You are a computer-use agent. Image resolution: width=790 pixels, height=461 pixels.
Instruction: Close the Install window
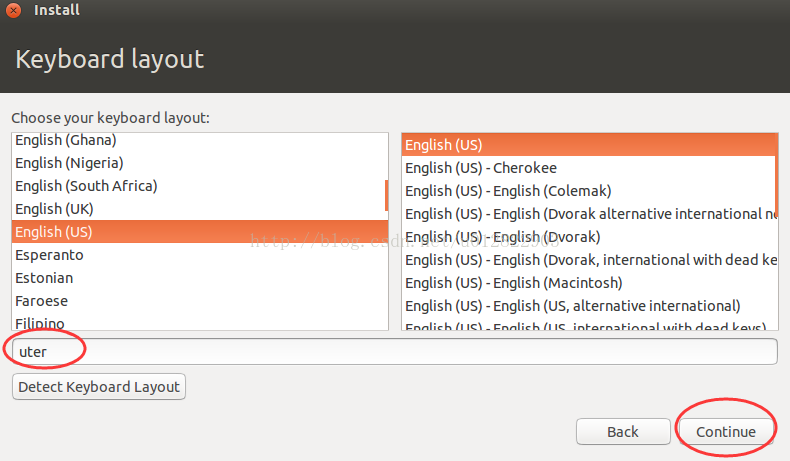point(14,11)
